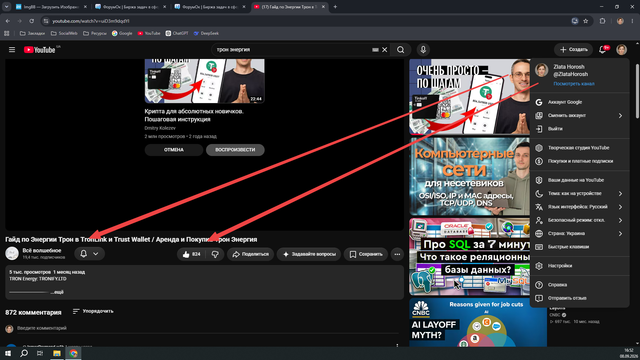Dislike the video with thumbs down
The height and width of the screenshot is (360, 640).
[x=215, y=254]
